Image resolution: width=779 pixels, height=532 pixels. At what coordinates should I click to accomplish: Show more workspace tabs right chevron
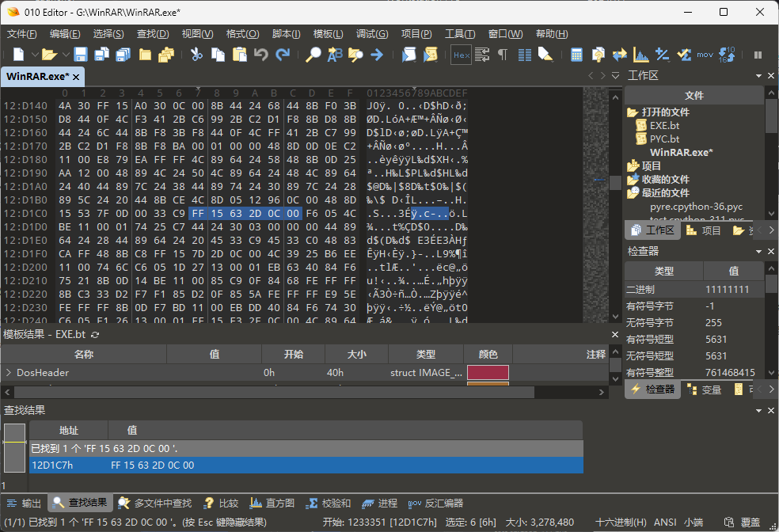[771, 230]
